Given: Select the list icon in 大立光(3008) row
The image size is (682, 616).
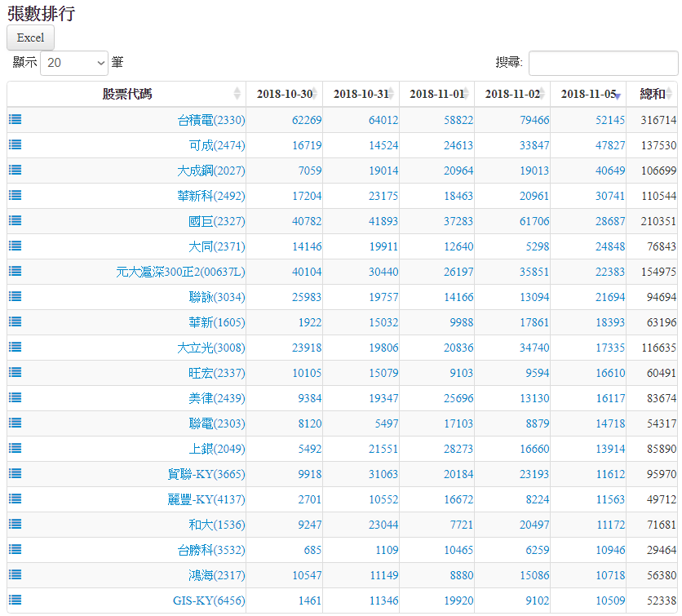Looking at the screenshot, I should tap(15, 347).
